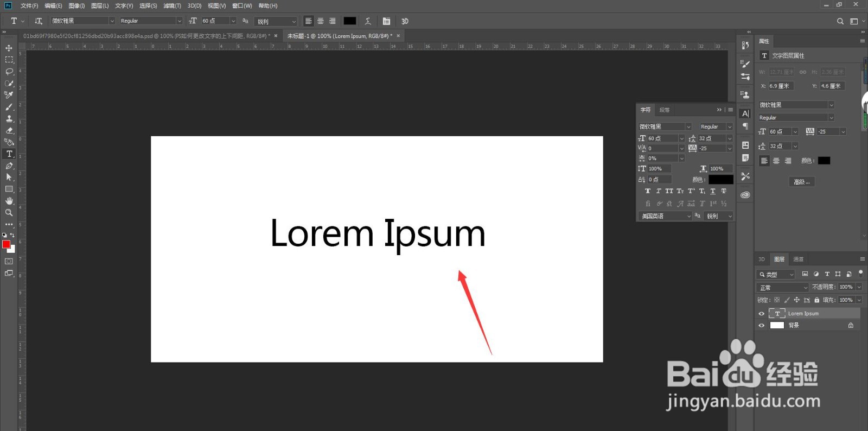This screenshot has width=868, height=431.
Task: Click the 3D text button in options bar
Action: click(x=405, y=21)
